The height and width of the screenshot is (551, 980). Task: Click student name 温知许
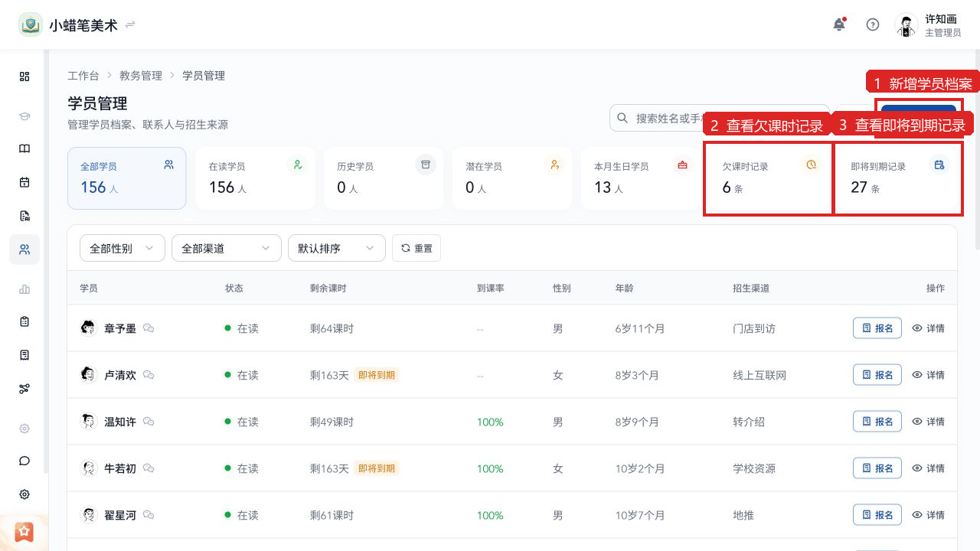[x=120, y=422]
